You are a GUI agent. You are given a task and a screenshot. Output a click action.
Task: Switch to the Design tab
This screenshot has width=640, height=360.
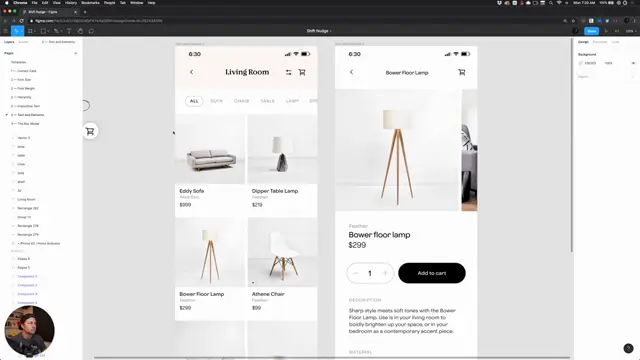(x=583, y=42)
